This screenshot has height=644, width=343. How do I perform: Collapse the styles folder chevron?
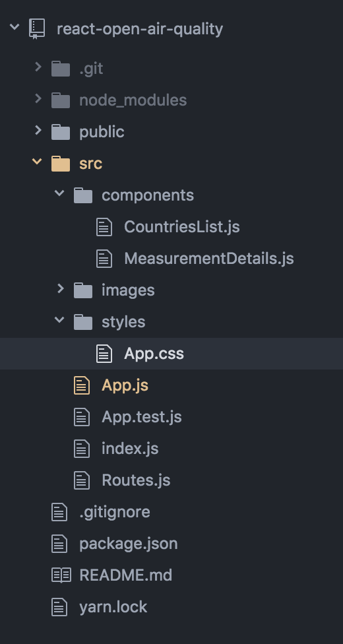[59, 319]
